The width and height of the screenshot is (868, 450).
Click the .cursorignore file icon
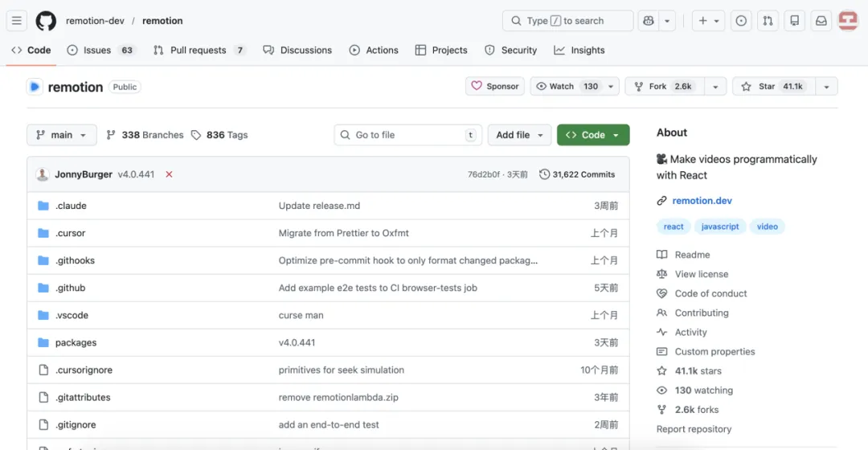tap(43, 370)
